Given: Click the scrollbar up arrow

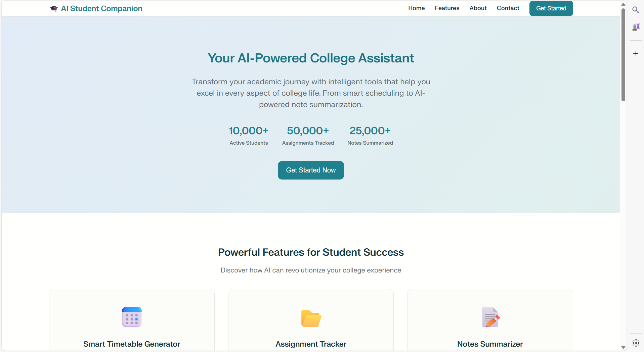Looking at the screenshot, I should [623, 4].
